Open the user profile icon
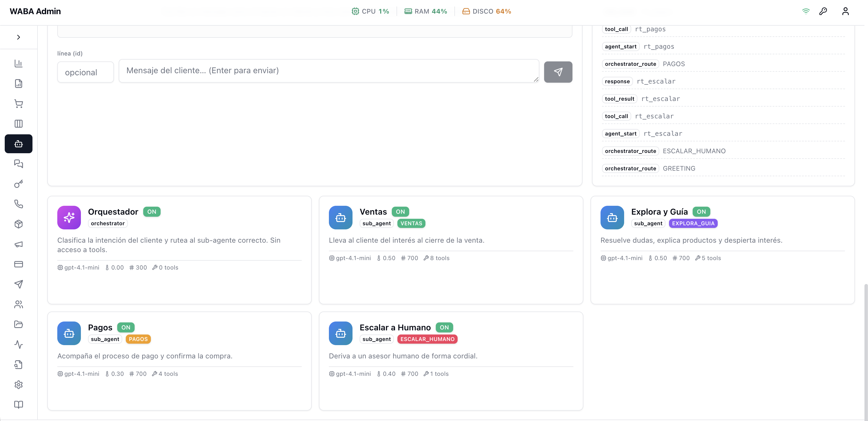868x421 pixels. click(845, 12)
